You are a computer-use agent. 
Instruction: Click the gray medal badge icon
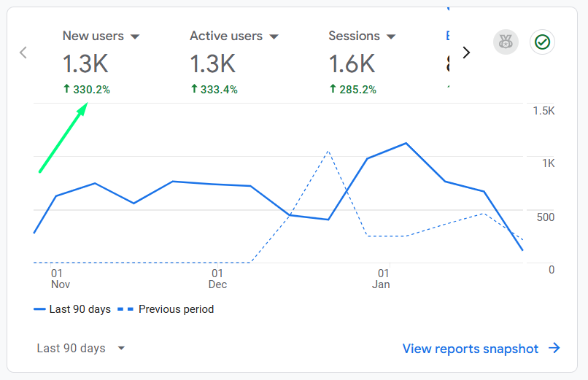pos(506,42)
